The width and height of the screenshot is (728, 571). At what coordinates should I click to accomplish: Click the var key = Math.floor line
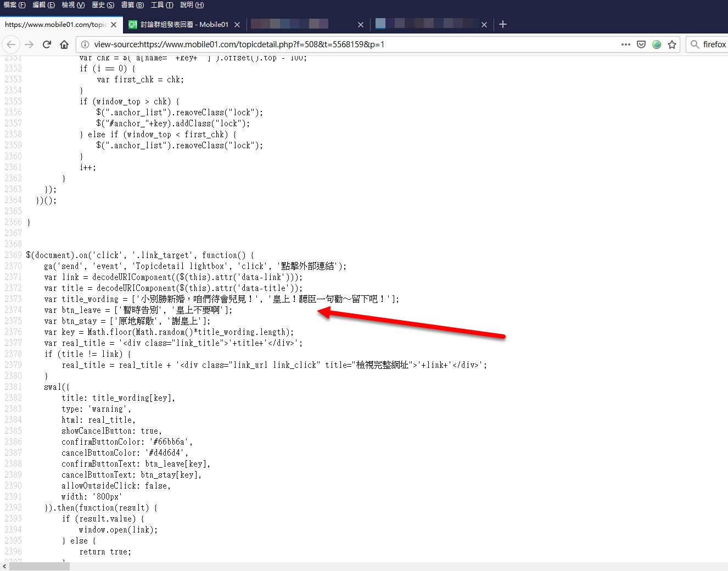[x=169, y=332]
